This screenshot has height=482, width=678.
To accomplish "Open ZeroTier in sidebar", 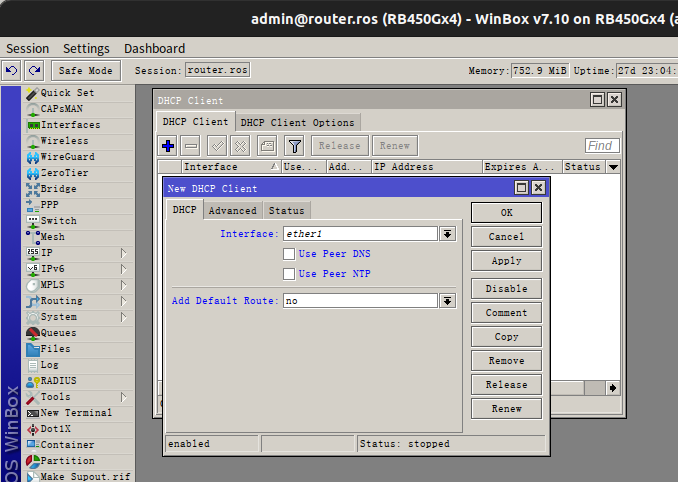I will tap(79, 173).
